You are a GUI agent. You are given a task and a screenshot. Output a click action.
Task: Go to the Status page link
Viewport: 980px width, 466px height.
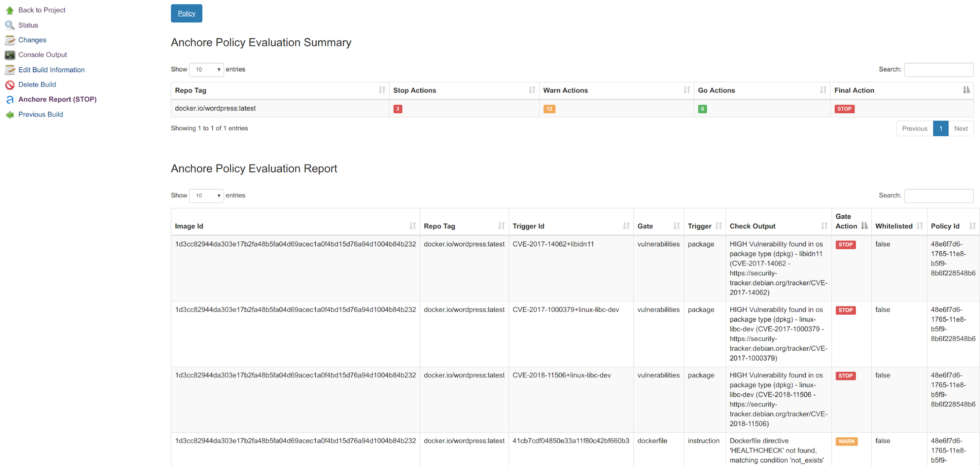[28, 25]
